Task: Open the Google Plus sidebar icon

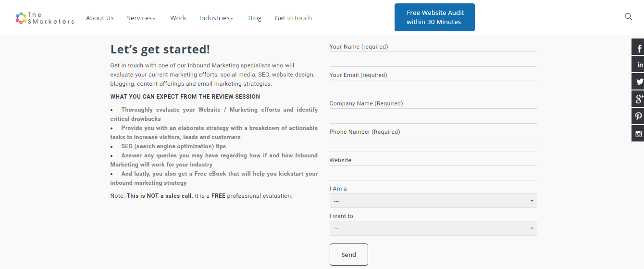Action: tap(638, 99)
